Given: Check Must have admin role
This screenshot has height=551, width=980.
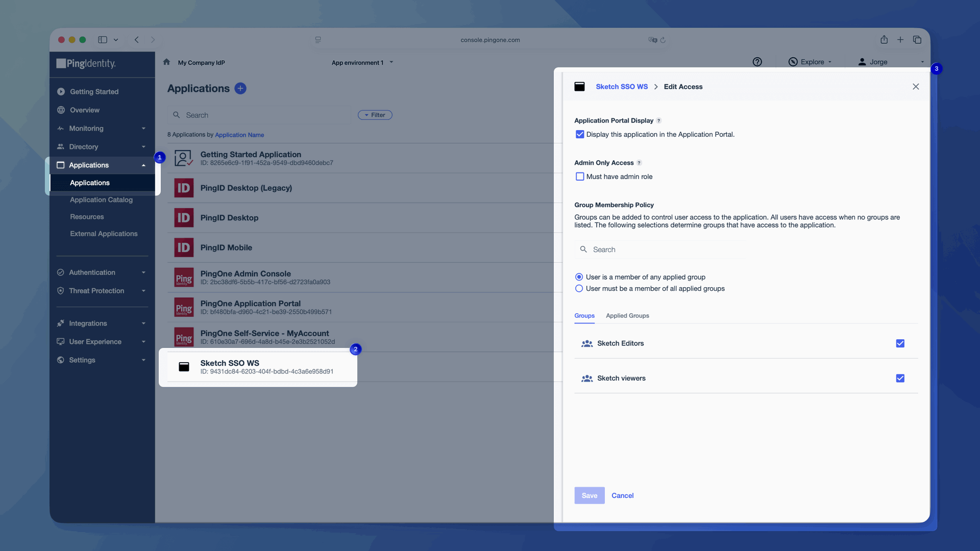Looking at the screenshot, I should 579,177.
